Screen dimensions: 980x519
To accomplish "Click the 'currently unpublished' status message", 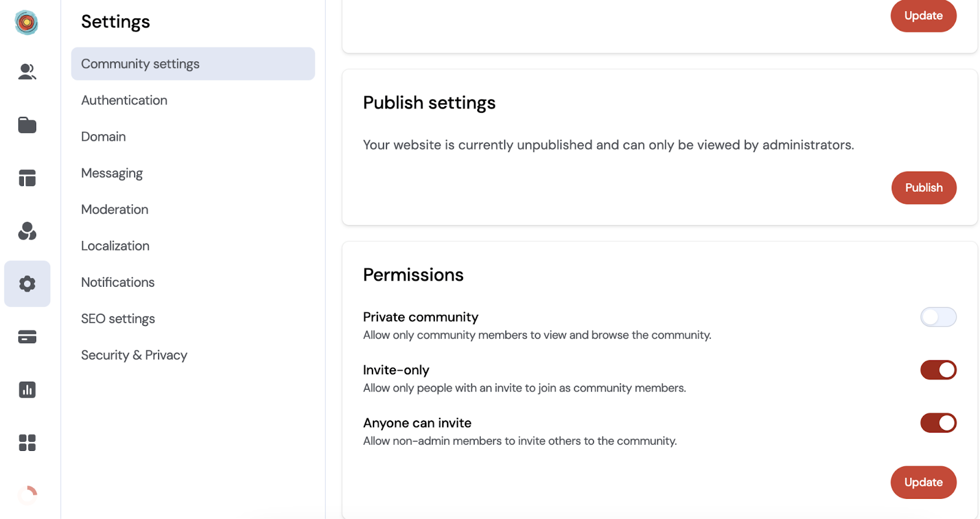I will point(608,145).
